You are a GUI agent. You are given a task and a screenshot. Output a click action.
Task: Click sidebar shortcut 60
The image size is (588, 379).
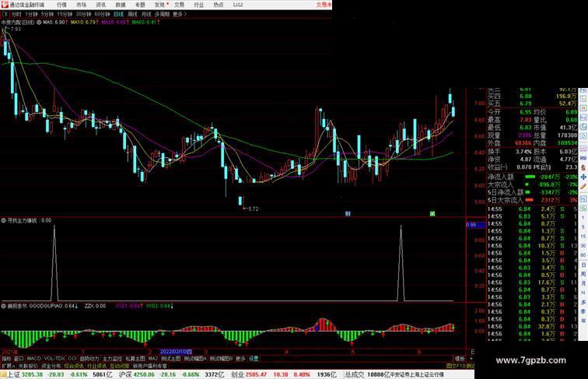[x=583, y=255]
